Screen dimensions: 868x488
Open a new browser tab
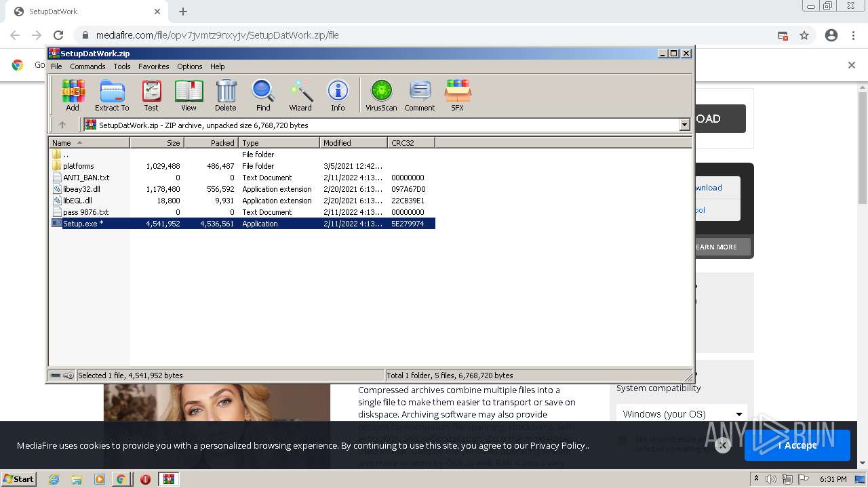[183, 12]
